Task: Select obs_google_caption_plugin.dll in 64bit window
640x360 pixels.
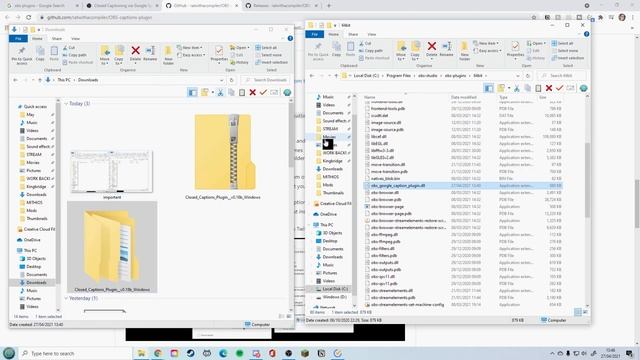Action: click(463, 185)
